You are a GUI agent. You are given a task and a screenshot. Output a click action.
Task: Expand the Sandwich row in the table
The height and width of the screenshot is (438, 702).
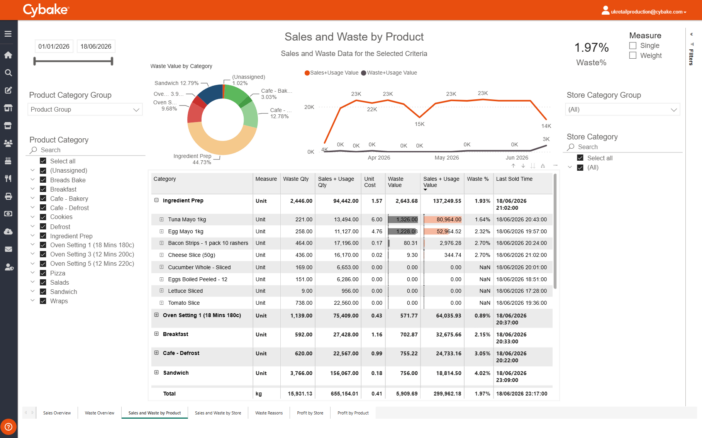click(x=156, y=372)
